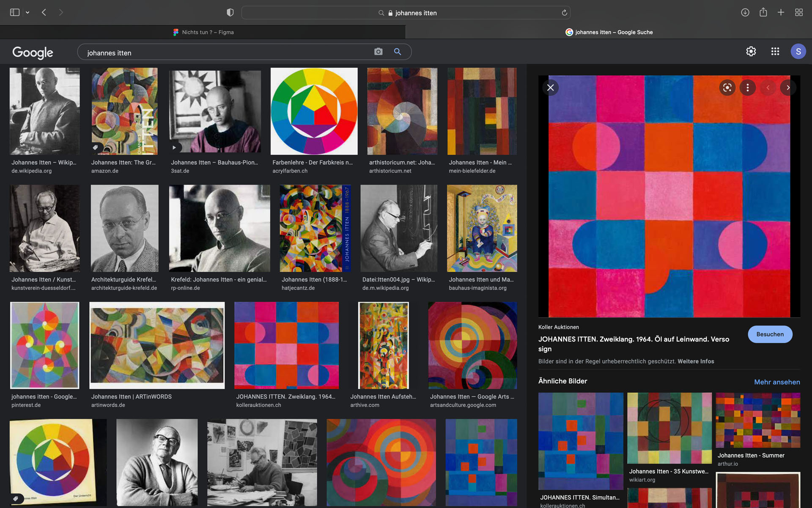Open the Farbenlehre color wheel image
Viewport: 812px width, 508px height.
314,111
